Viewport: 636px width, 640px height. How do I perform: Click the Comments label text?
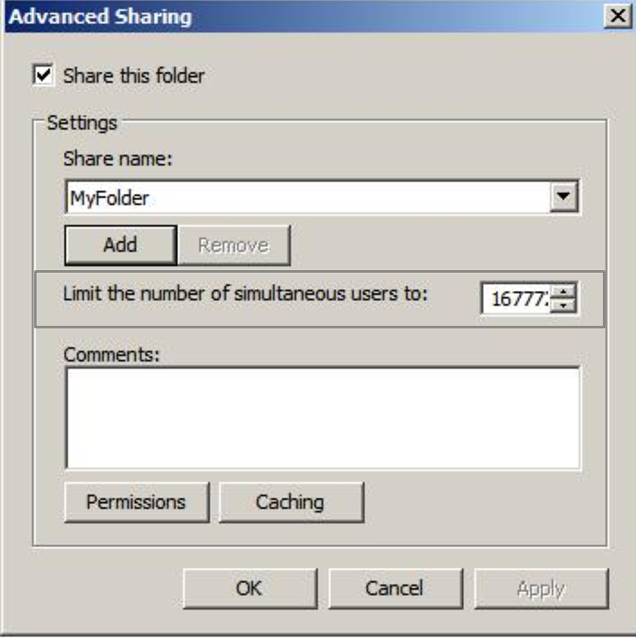(x=112, y=354)
